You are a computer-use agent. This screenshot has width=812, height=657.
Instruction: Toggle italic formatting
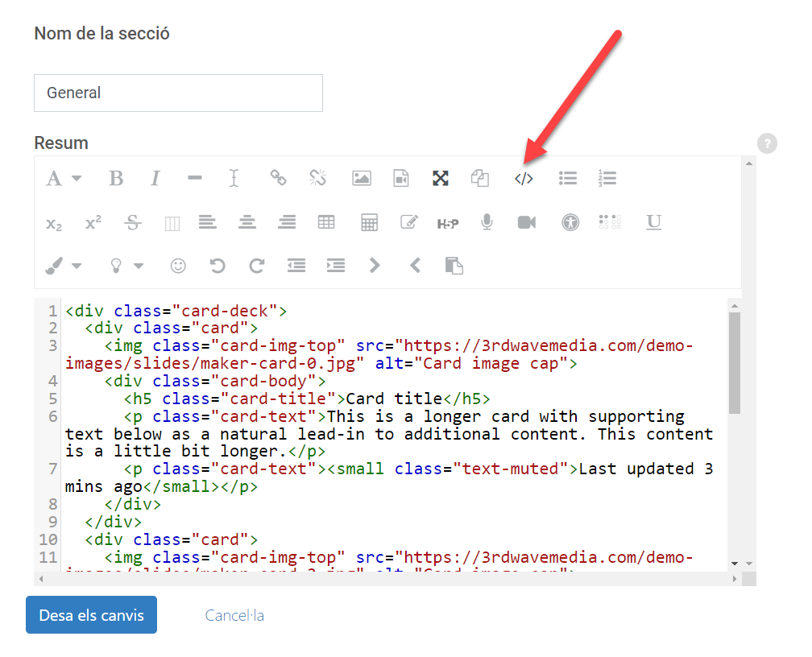click(x=155, y=179)
